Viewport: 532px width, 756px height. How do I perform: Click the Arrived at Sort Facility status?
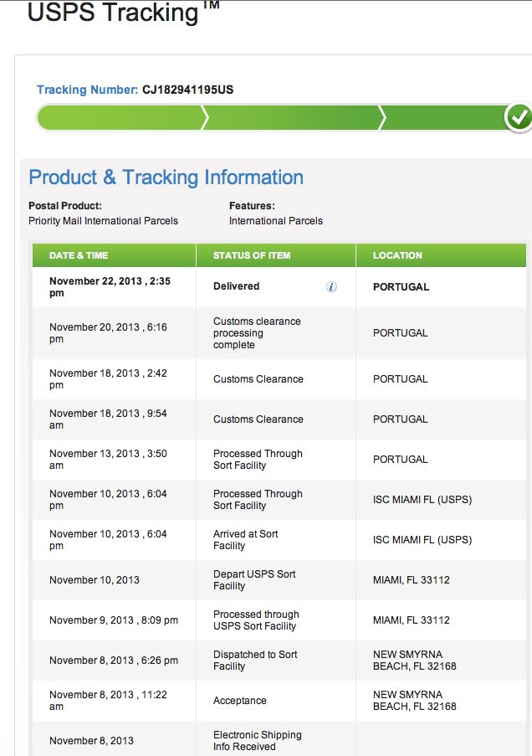(x=245, y=540)
